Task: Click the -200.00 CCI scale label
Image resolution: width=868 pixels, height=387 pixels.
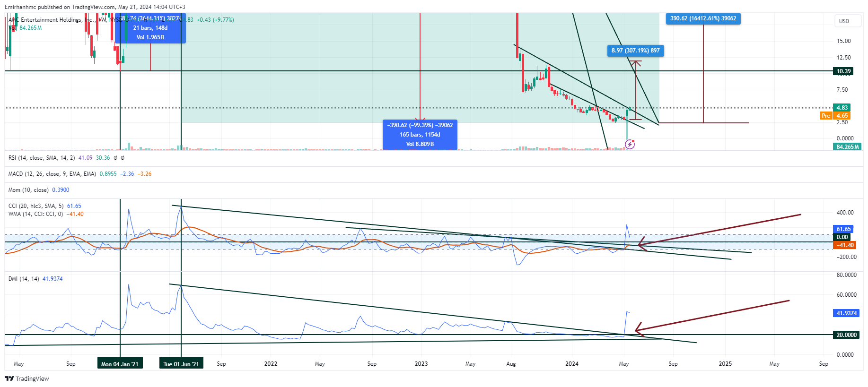Action: 846,257
